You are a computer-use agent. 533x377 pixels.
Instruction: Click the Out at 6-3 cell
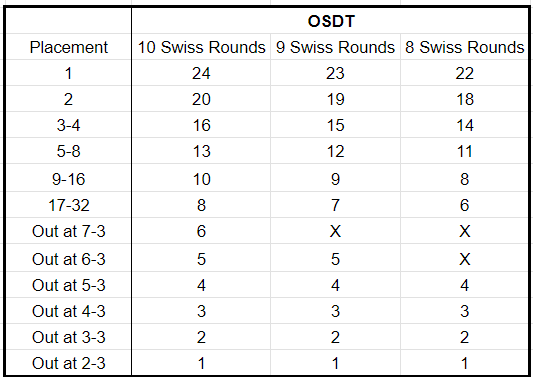coord(68,258)
